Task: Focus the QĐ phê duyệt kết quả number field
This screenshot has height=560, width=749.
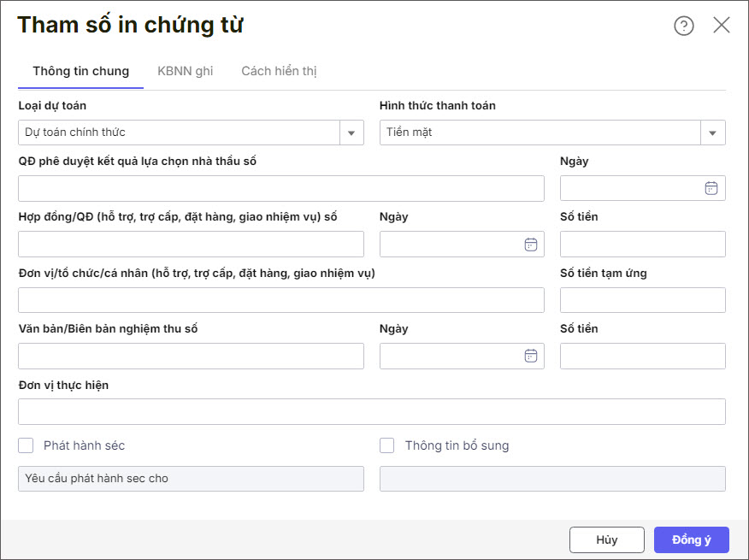Action: coord(280,188)
